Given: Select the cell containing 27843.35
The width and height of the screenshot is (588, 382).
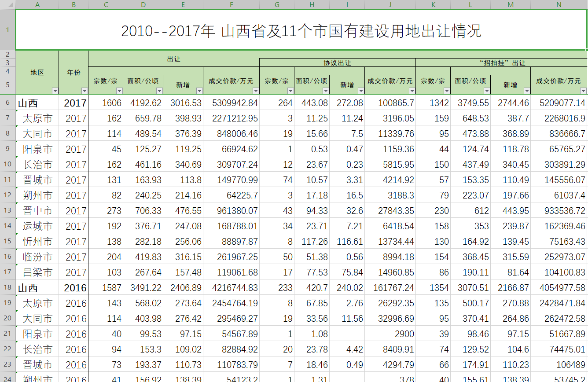Looking at the screenshot, I should point(390,211).
